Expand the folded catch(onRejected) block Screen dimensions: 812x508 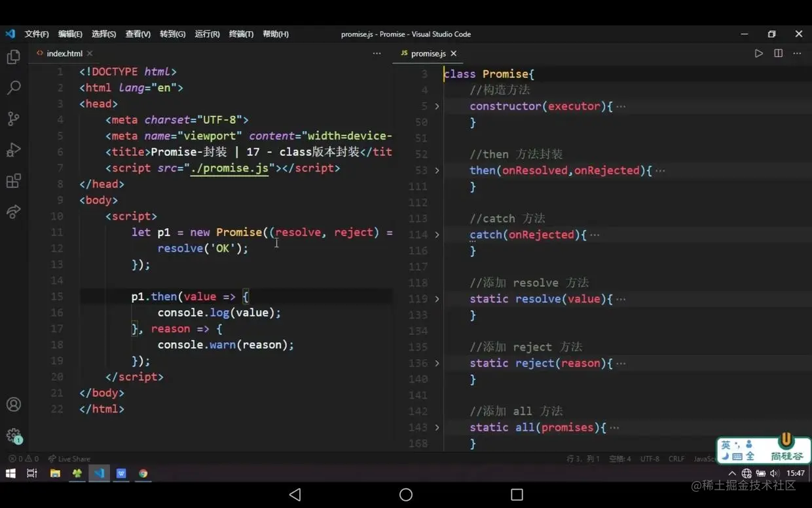[437, 235]
